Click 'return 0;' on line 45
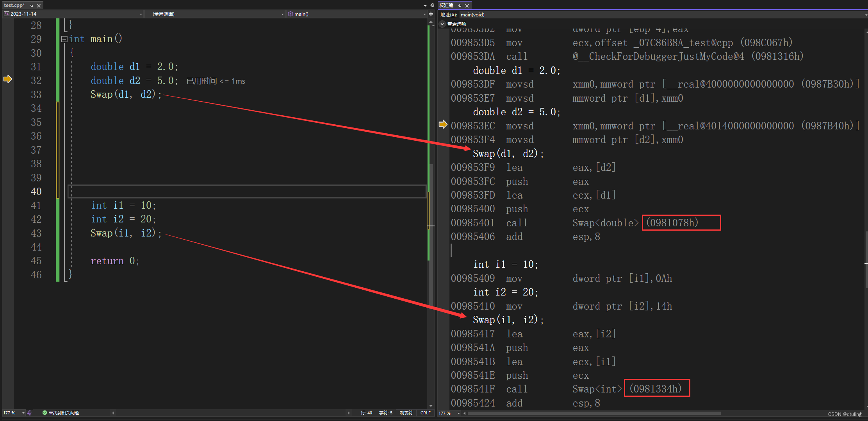The height and width of the screenshot is (421, 868). pyautogui.click(x=115, y=261)
